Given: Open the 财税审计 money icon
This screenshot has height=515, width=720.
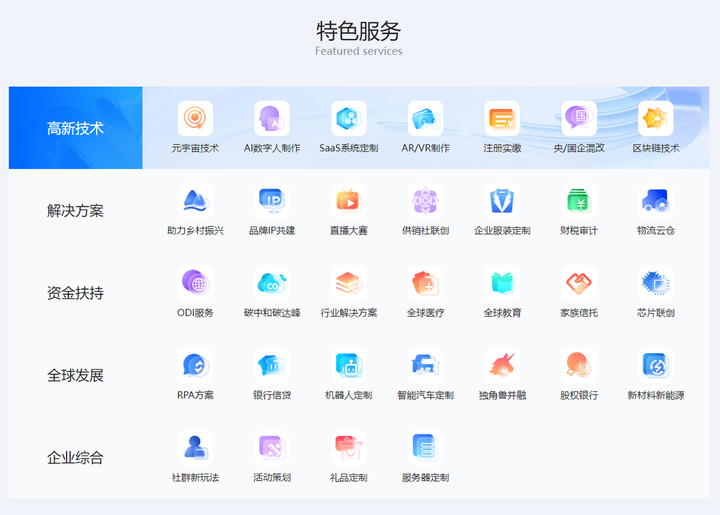Looking at the screenshot, I should 579,201.
